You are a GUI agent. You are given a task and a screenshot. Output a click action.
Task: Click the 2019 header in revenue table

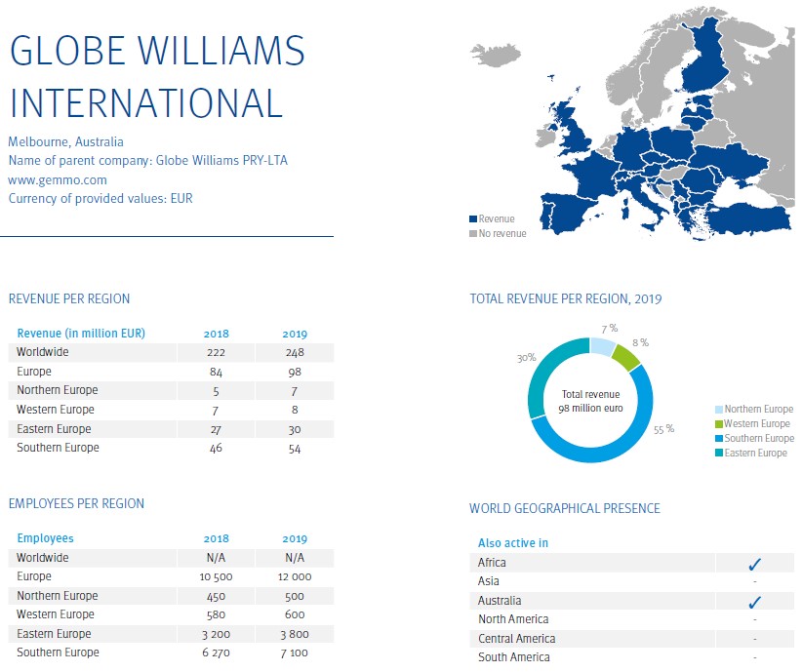point(295,334)
